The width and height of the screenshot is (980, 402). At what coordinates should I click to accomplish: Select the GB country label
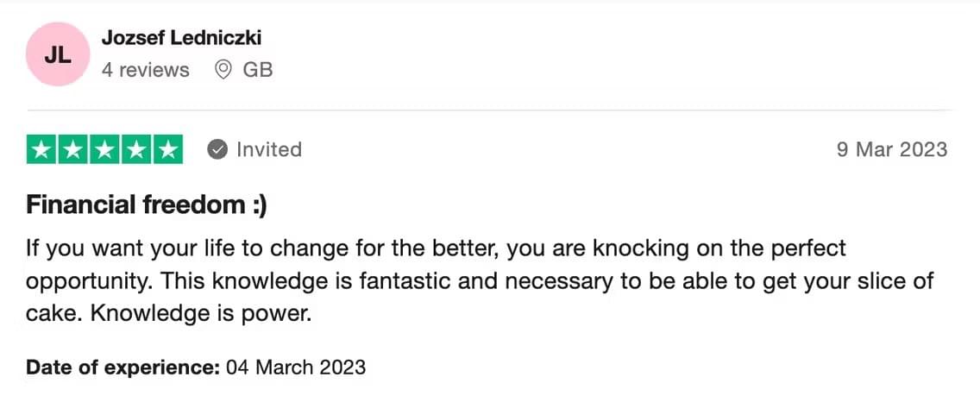pyautogui.click(x=257, y=70)
